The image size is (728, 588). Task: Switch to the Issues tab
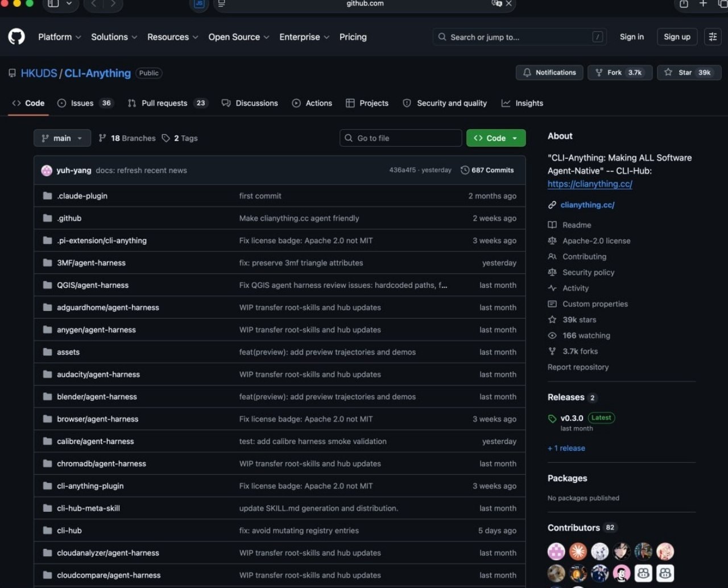[85, 103]
